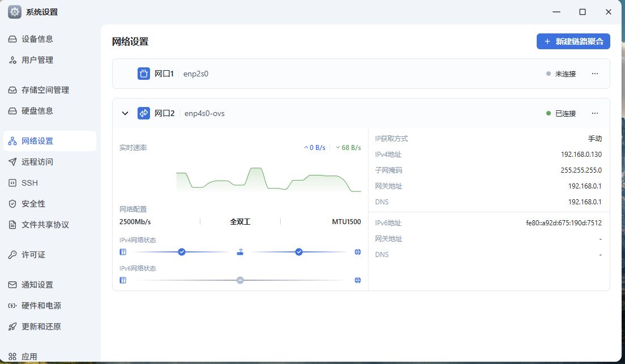Click the download rate 68 B/s
Viewport: 625px width, 364px height.
click(x=348, y=148)
